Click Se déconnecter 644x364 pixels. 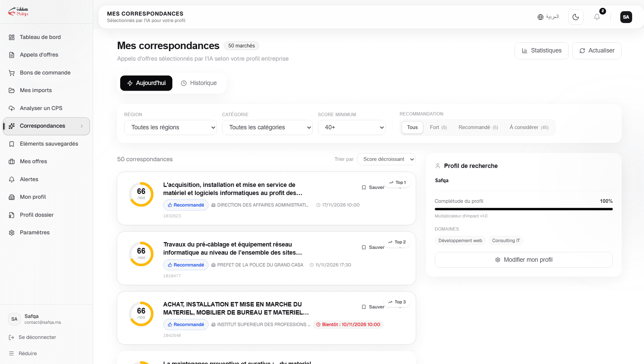(33, 337)
